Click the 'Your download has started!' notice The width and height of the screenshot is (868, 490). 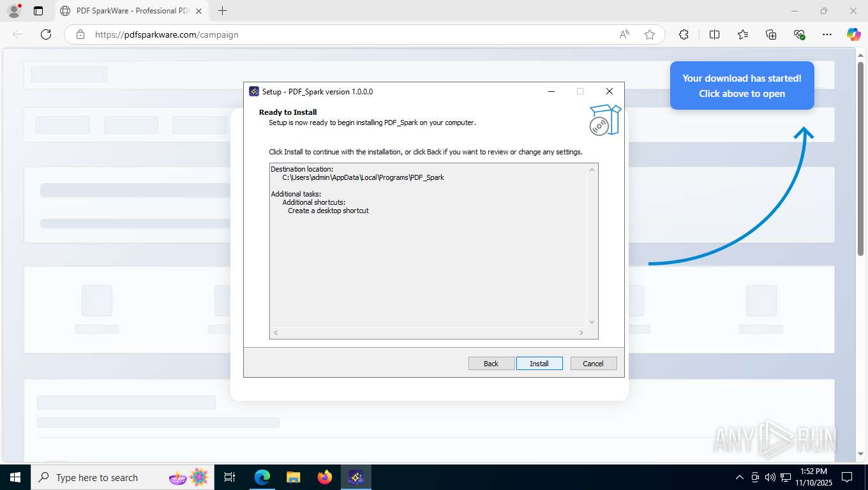click(742, 85)
